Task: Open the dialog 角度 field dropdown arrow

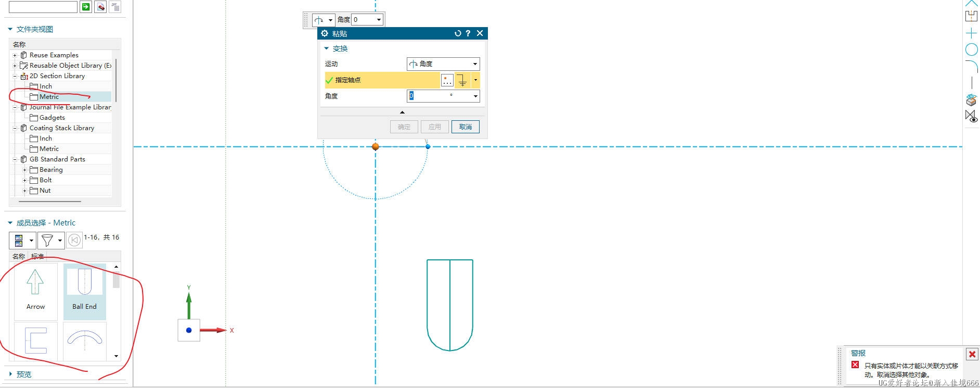Action: point(475,96)
